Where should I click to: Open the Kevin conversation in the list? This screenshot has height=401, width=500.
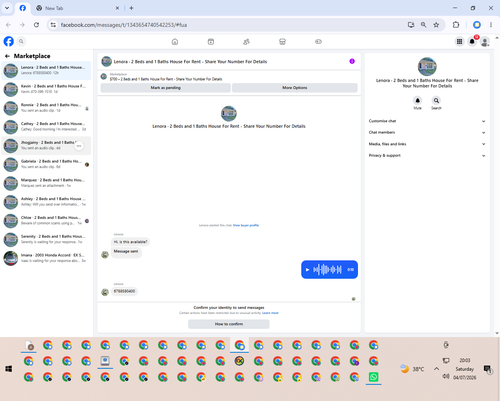[46, 89]
